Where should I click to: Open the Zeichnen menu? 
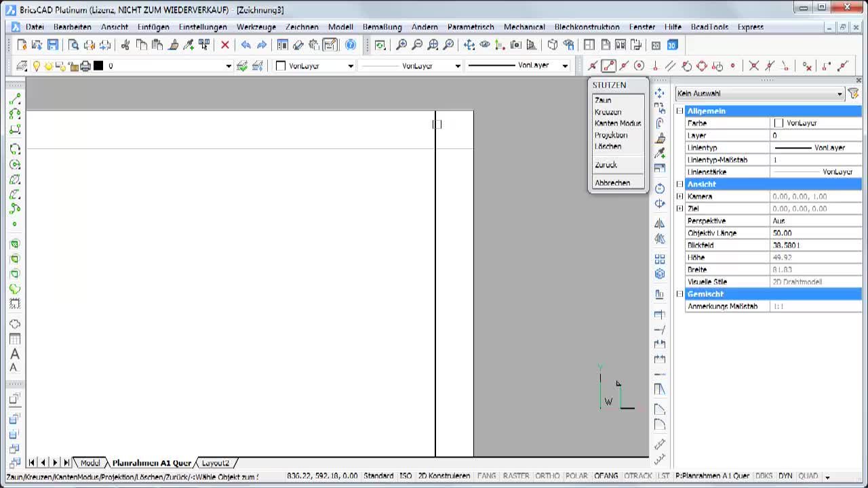[x=302, y=27]
